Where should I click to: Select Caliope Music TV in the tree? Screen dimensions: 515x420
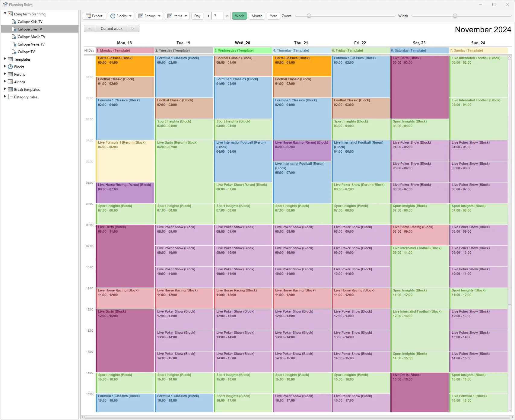[x=31, y=37]
